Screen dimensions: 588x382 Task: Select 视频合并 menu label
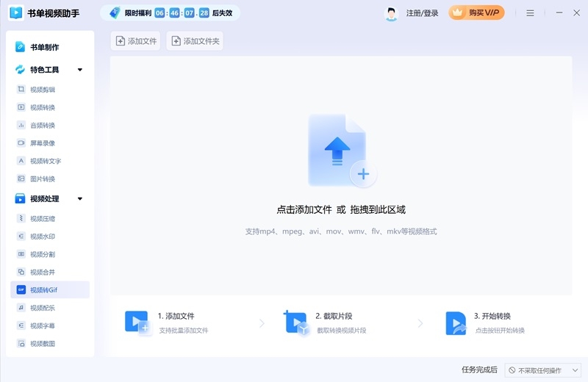(x=43, y=272)
